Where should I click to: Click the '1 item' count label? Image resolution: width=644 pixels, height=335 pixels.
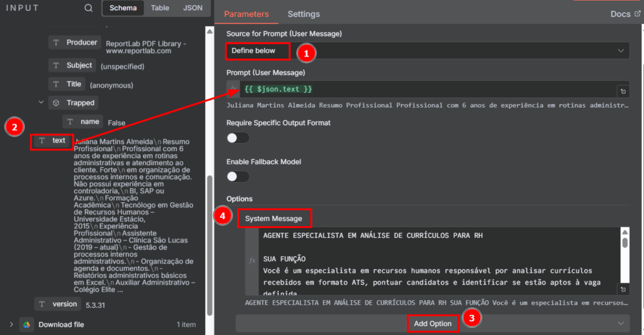[x=186, y=325]
